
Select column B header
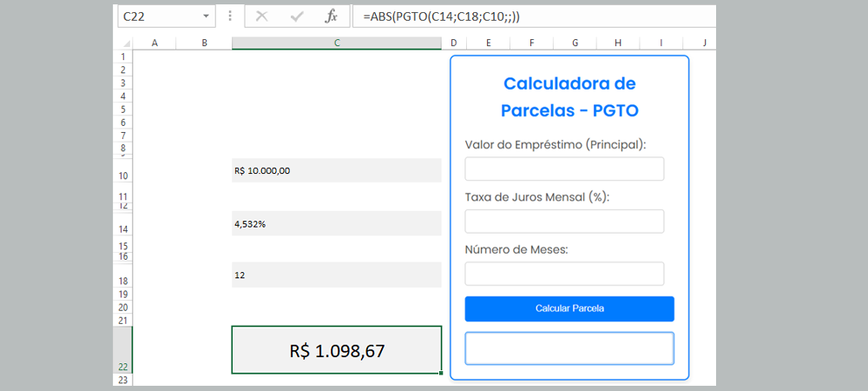204,43
